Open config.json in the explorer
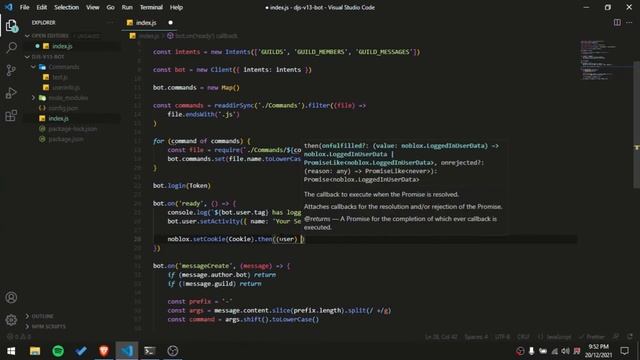This screenshot has width=640, height=360. [x=64, y=108]
